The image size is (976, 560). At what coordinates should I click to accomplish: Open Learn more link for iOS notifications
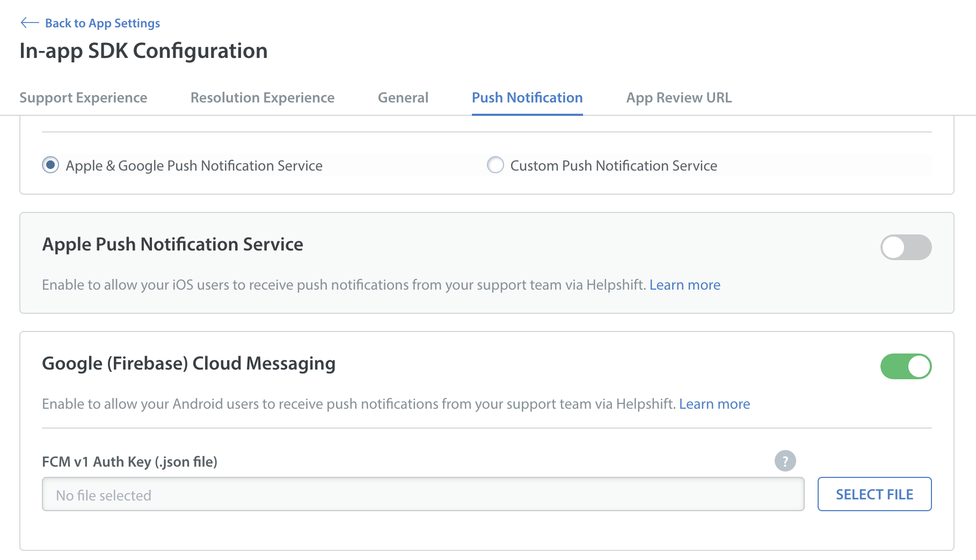(685, 285)
